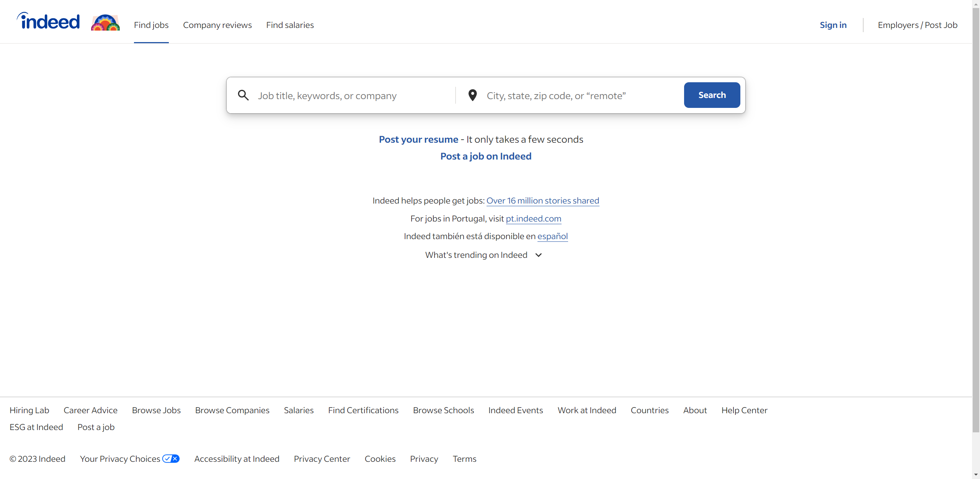Image resolution: width=980 pixels, height=479 pixels.
Task: Click the colorful rainbow doodle icon
Action: pyautogui.click(x=105, y=23)
